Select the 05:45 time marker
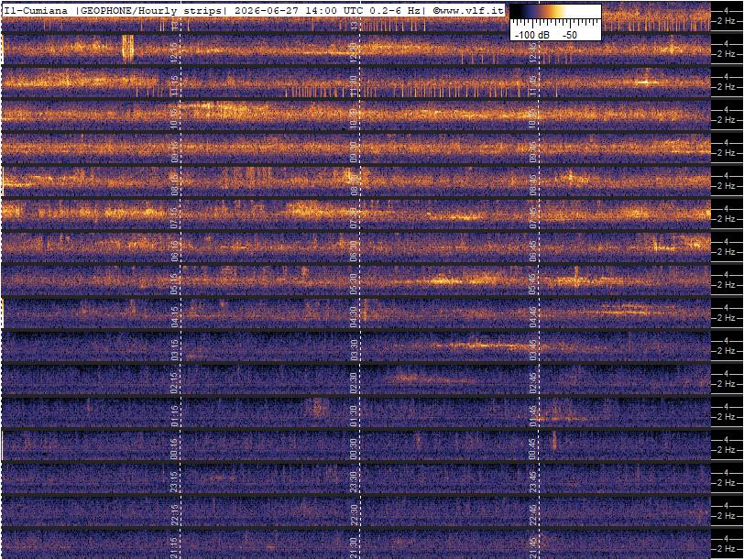The height and width of the screenshot is (560, 744). 532,283
